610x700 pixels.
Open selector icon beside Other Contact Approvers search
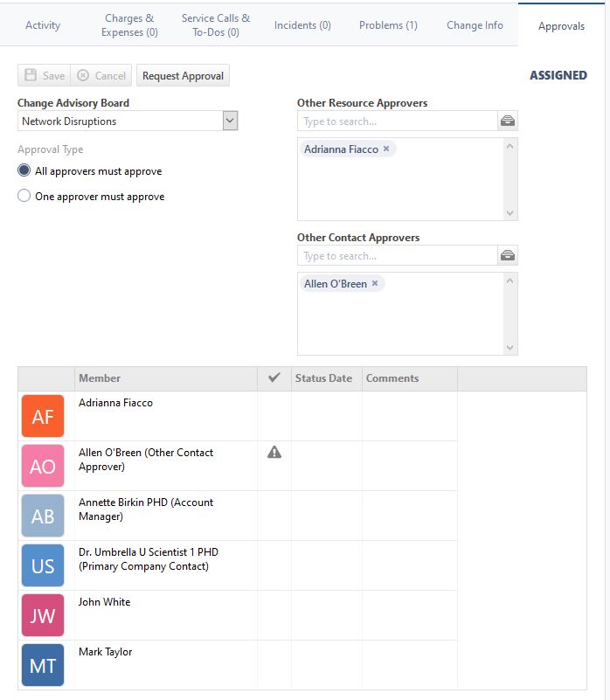508,256
